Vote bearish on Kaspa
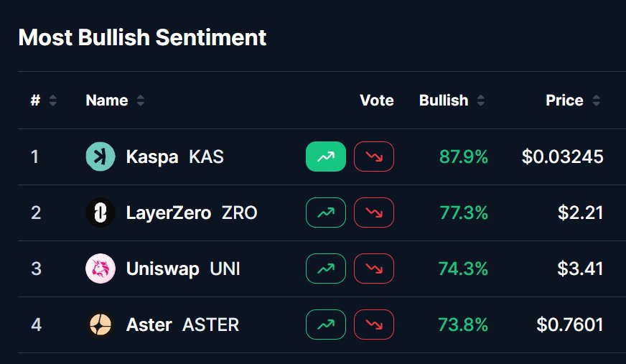Image resolution: width=626 pixels, height=364 pixels. (x=374, y=157)
